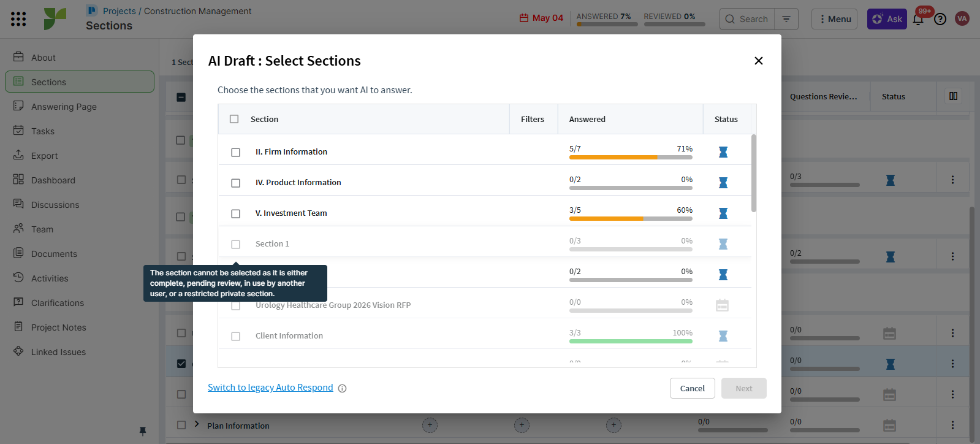Screen dimensions: 980x444
Task: Click the Search input field
Action: pyautogui.click(x=753, y=19)
